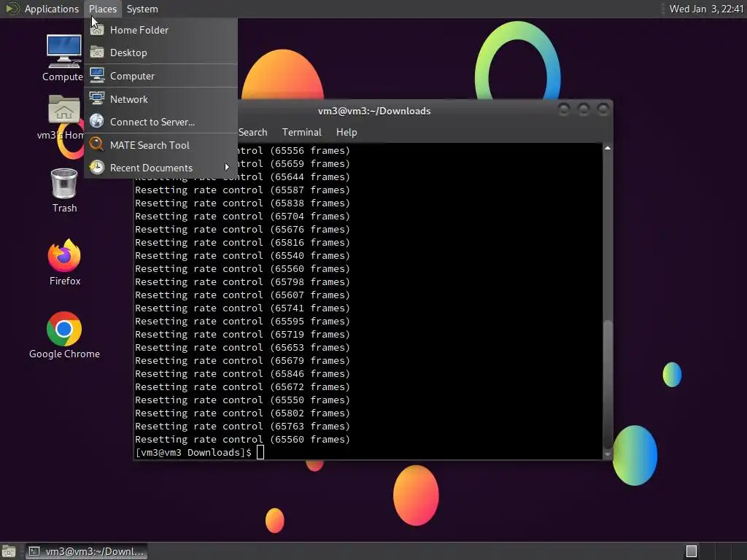The width and height of the screenshot is (747, 560).
Task: Show the calendar from the clock Wed Jan 3
Action: click(706, 9)
